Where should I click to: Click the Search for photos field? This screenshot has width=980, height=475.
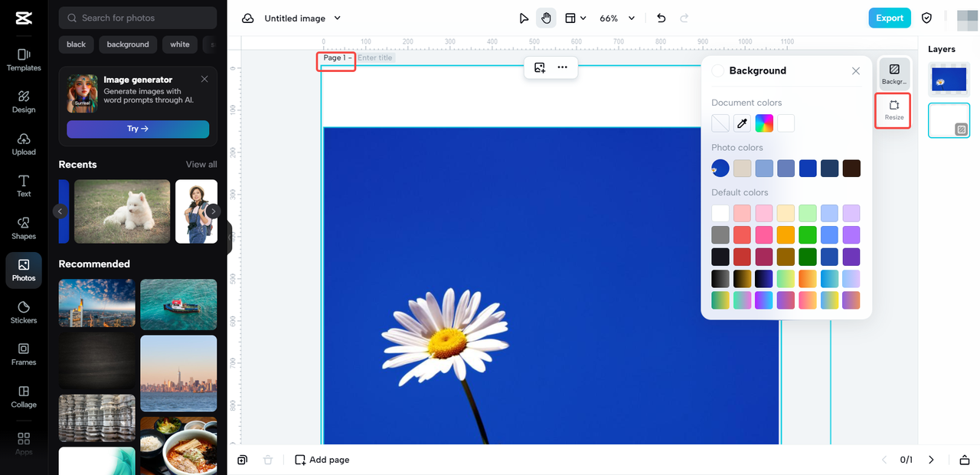pos(138,18)
